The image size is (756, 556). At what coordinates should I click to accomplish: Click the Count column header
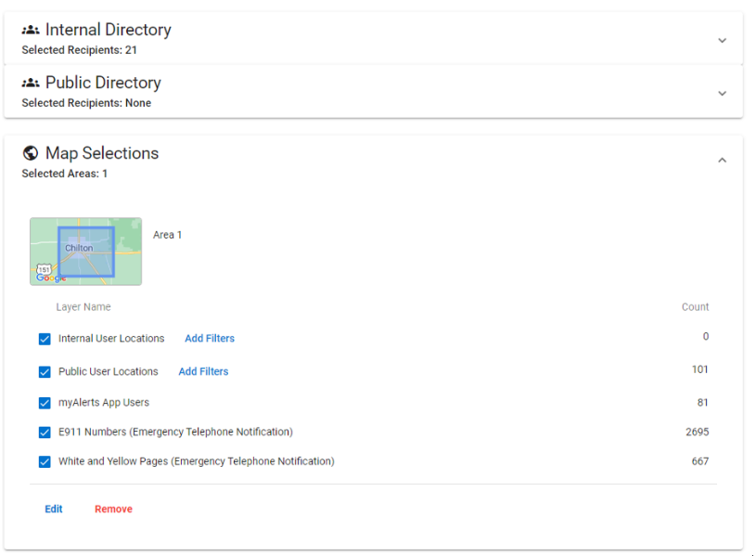pyautogui.click(x=696, y=307)
